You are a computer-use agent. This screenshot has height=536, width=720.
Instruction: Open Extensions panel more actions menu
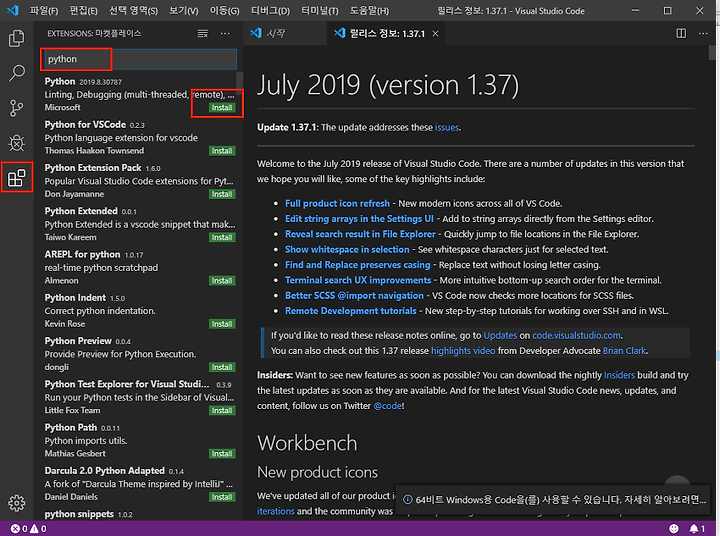(x=225, y=34)
